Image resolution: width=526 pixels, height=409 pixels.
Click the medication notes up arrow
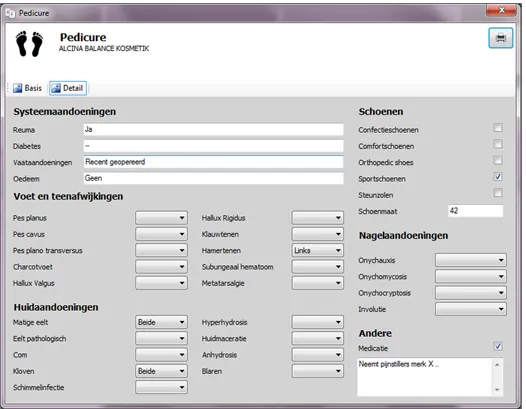pos(497,365)
